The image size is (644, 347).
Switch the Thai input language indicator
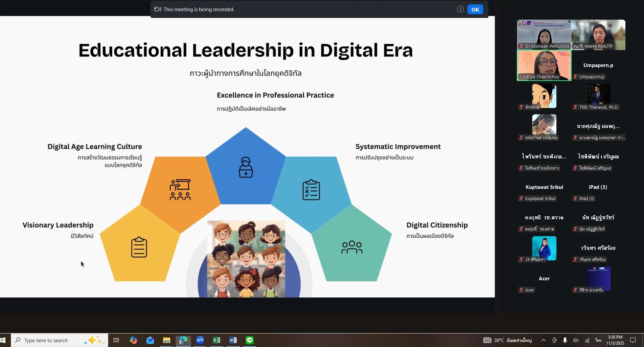tap(598, 340)
